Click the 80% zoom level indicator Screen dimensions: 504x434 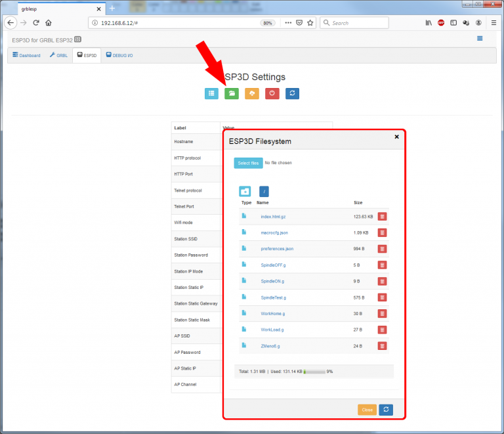(x=268, y=23)
